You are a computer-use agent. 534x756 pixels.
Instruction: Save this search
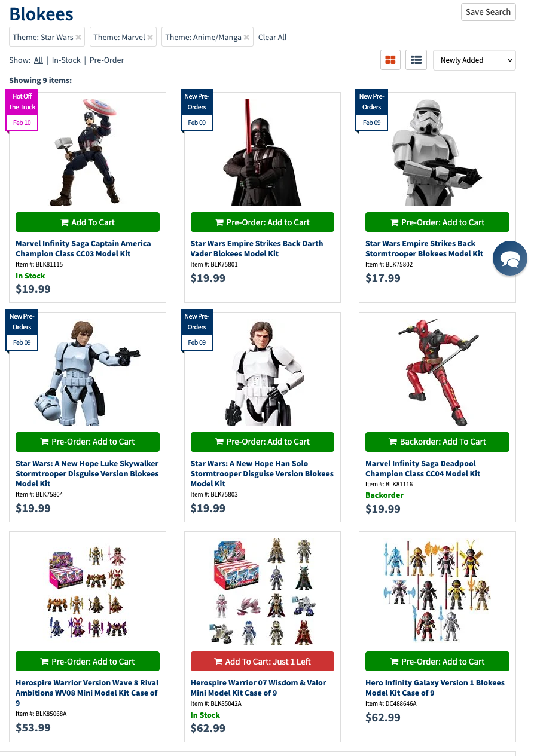click(488, 12)
